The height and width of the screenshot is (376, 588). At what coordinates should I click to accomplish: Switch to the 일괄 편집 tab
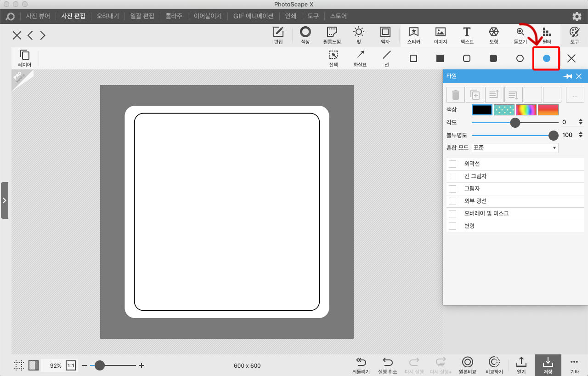pyautogui.click(x=142, y=16)
